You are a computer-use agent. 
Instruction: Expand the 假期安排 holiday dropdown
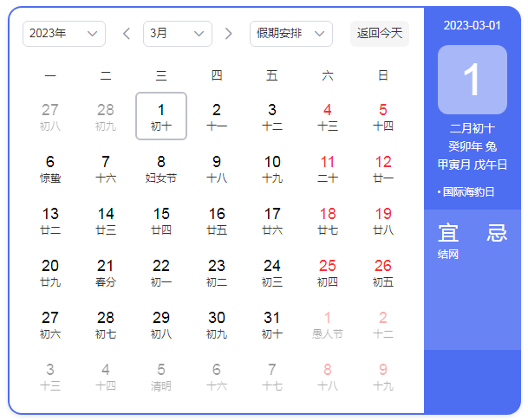(291, 34)
